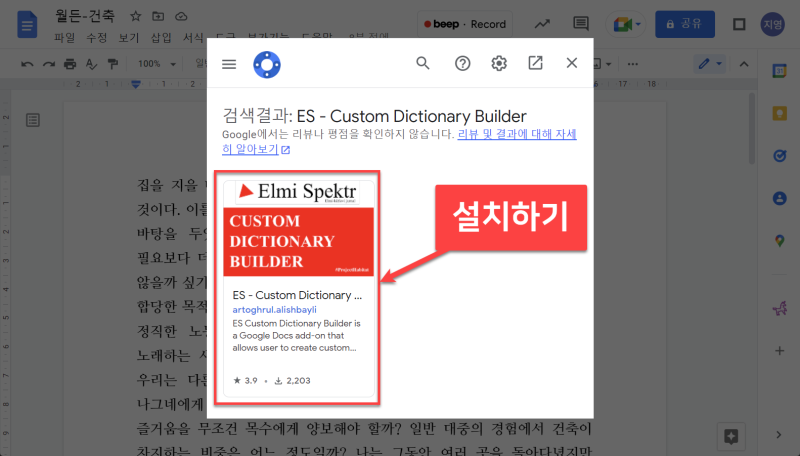
Task: Open the 수정 menu
Action: [96, 38]
